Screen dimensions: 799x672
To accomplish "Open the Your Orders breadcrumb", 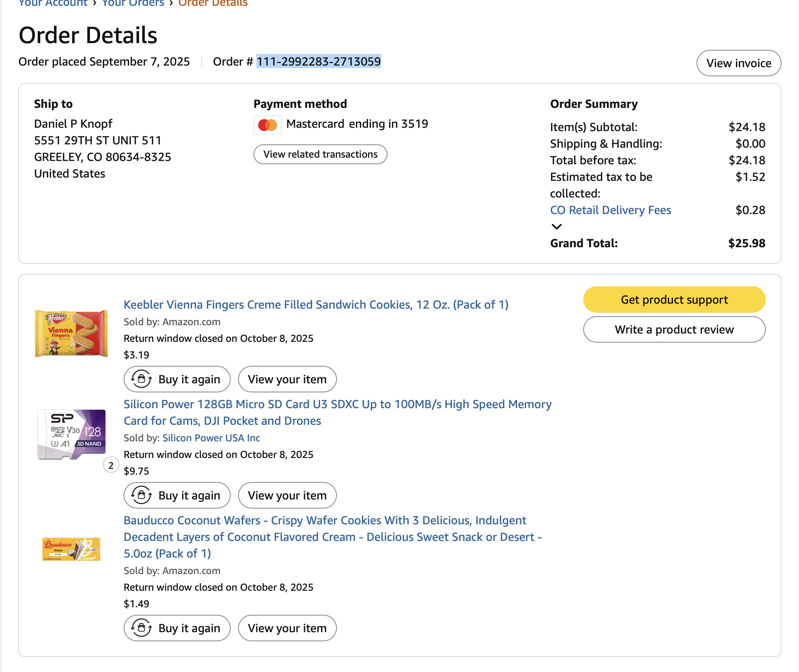I will [133, 3].
